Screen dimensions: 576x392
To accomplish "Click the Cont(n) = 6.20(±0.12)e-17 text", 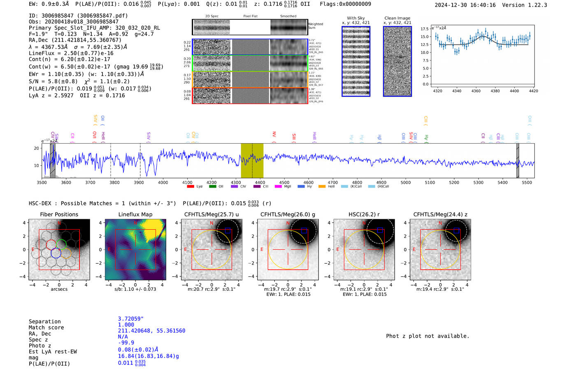I will (70, 59).
